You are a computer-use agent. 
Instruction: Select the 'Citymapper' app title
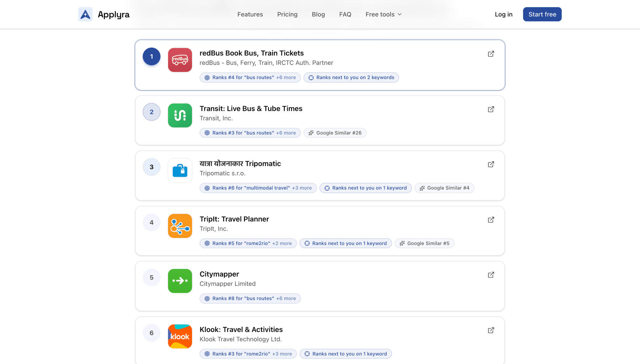click(219, 274)
